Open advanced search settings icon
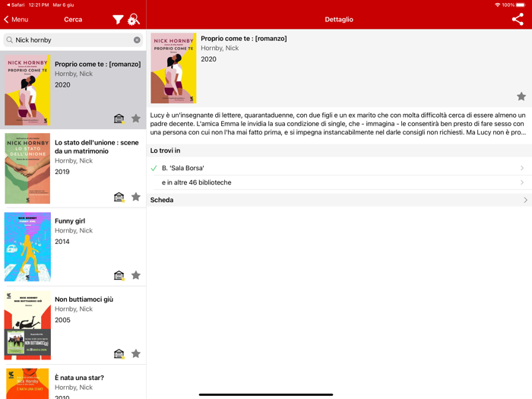This screenshot has width=532, height=399. 133,19
